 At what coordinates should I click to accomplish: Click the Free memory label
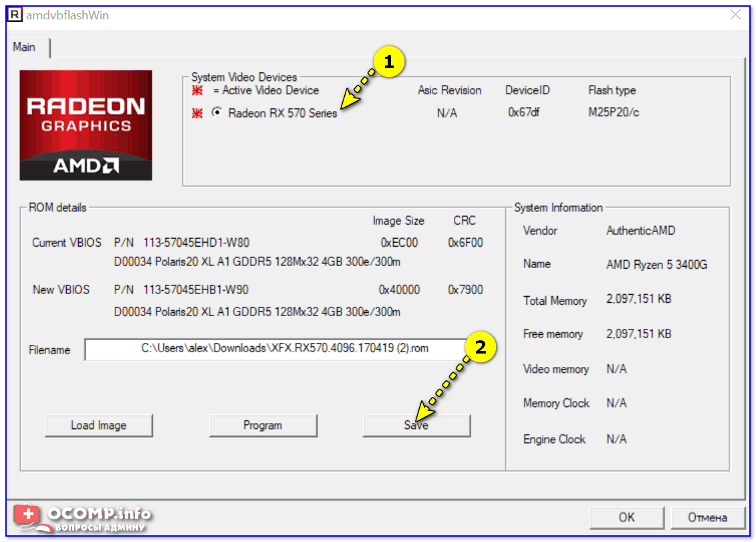tap(553, 333)
